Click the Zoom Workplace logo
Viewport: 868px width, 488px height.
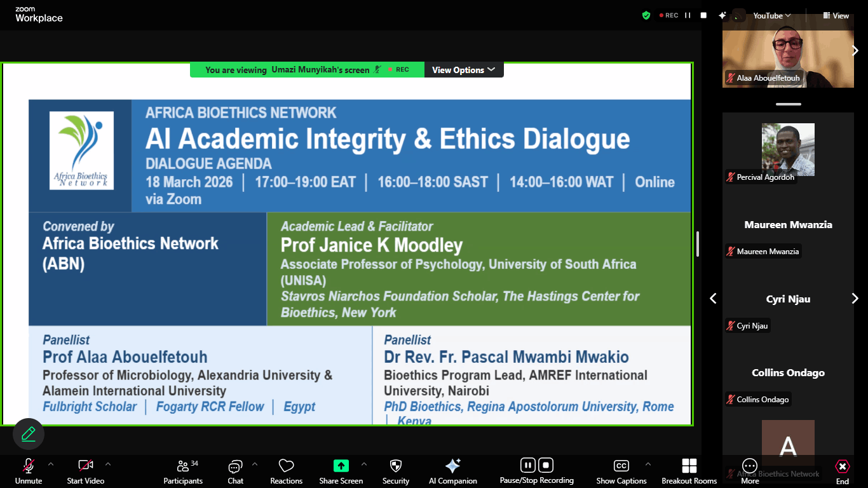click(x=39, y=15)
